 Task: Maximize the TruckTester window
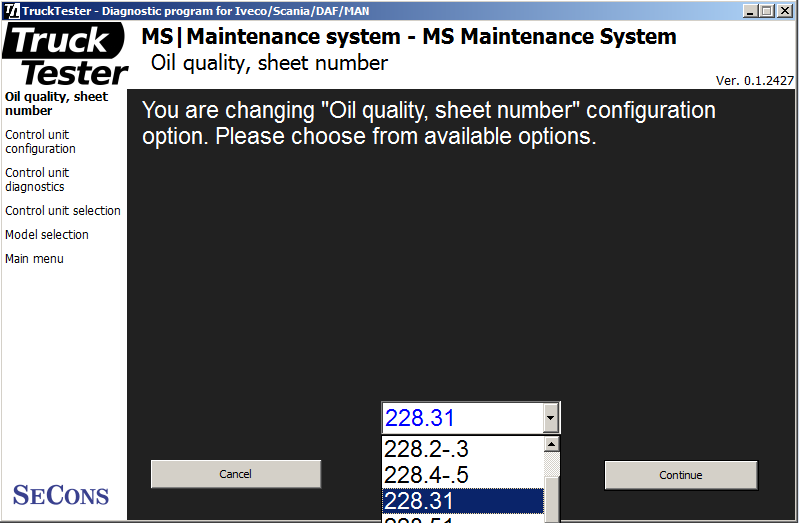pyautogui.click(x=766, y=11)
